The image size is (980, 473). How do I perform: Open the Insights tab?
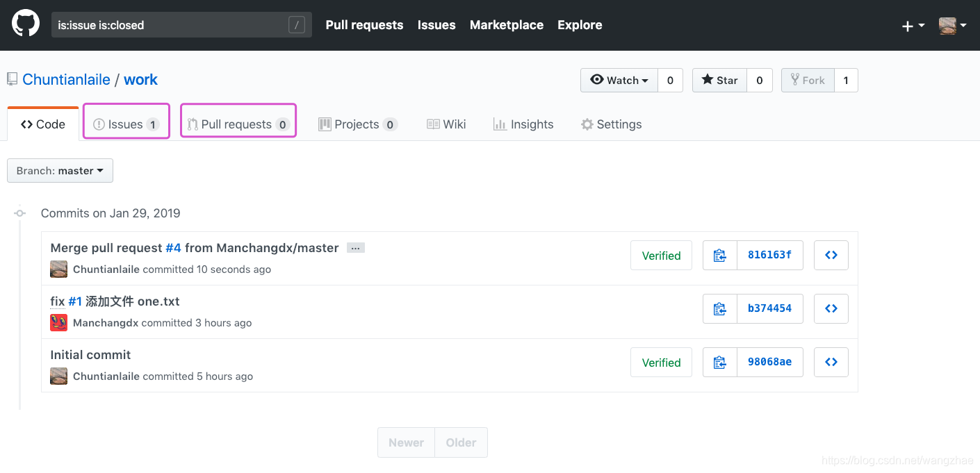click(x=523, y=124)
